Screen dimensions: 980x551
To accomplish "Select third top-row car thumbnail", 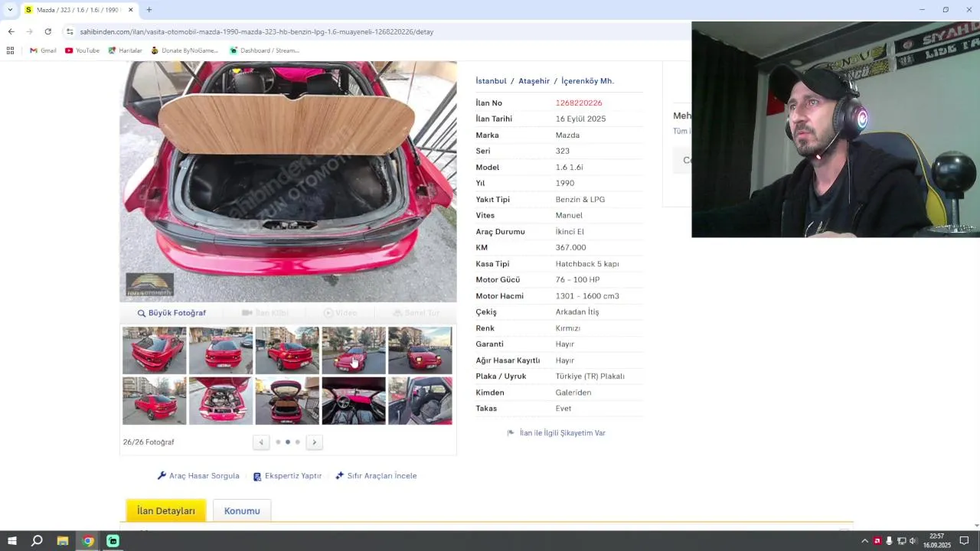I will pyautogui.click(x=287, y=350).
